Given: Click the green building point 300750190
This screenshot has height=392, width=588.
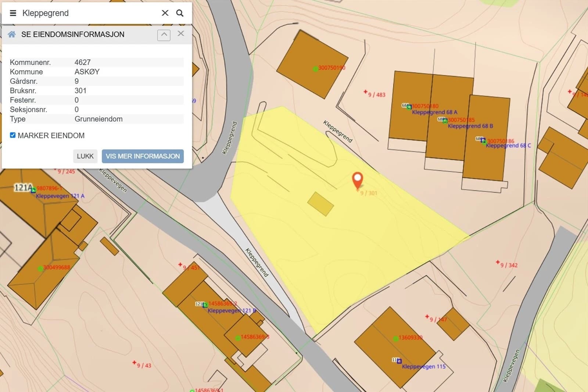Looking at the screenshot, I should click(x=315, y=69).
